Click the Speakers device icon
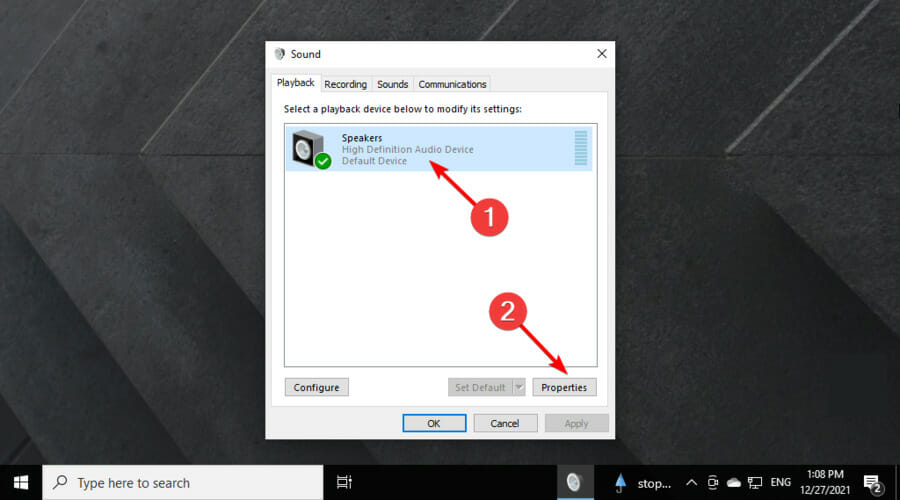Screen dimensions: 900x500 (x=311, y=149)
